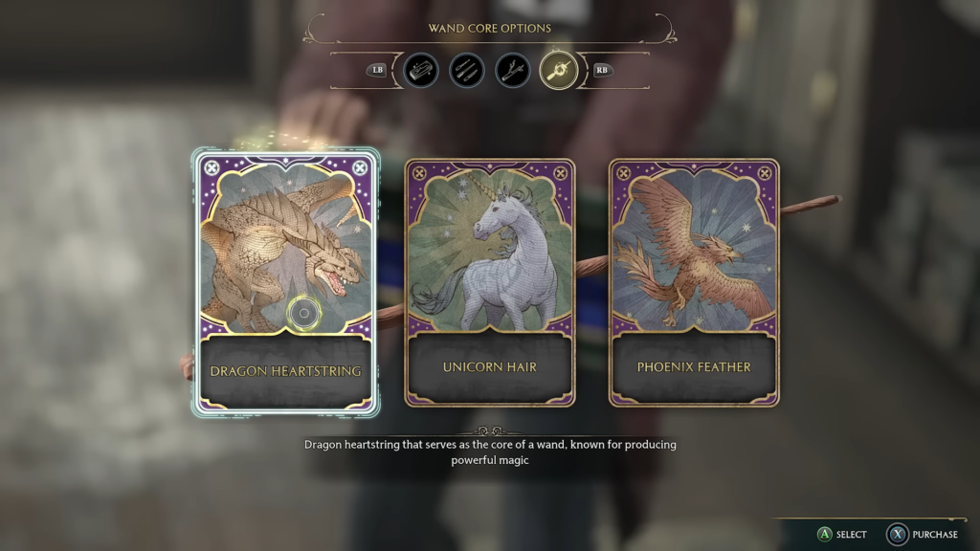This screenshot has width=980, height=551.
Task: Choose the phoenix artwork card image
Action: tap(694, 248)
